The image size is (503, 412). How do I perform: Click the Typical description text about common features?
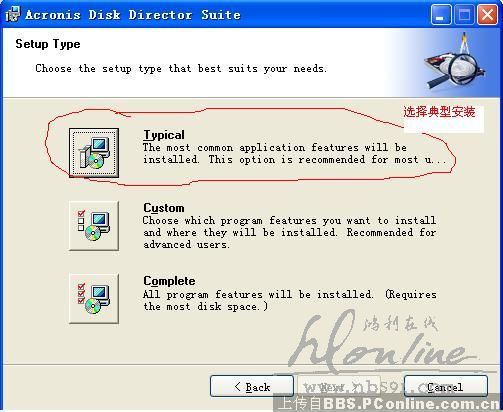295,154
